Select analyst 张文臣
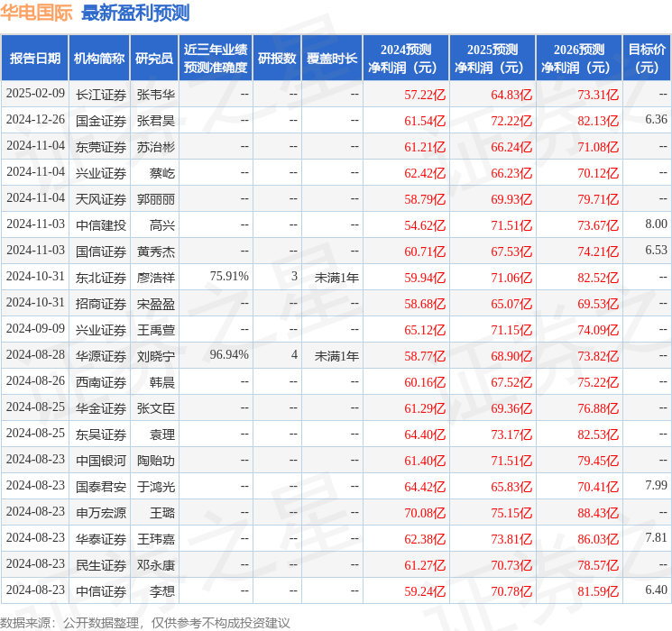The width and height of the screenshot is (672, 631). tap(156, 408)
